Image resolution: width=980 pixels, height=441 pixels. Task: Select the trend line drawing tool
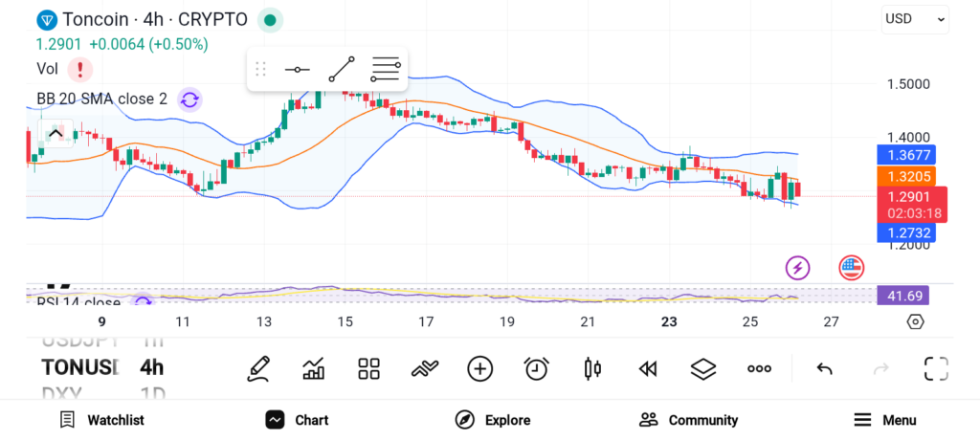(341, 70)
